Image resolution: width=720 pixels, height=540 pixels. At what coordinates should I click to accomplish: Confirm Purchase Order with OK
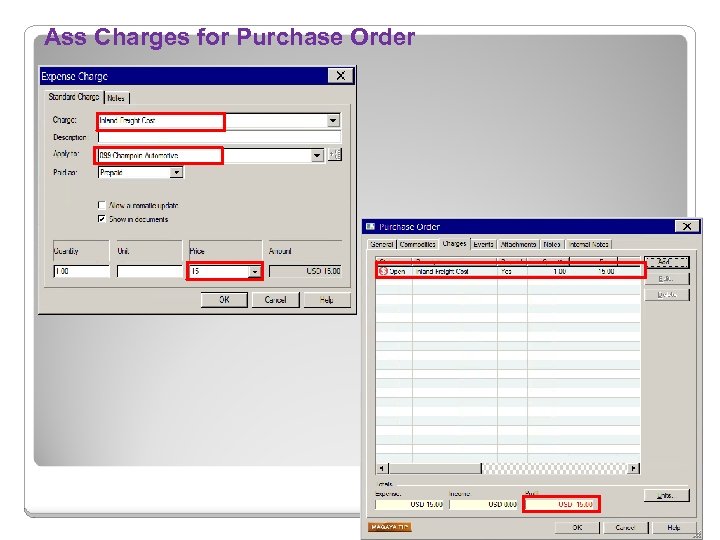click(577, 528)
